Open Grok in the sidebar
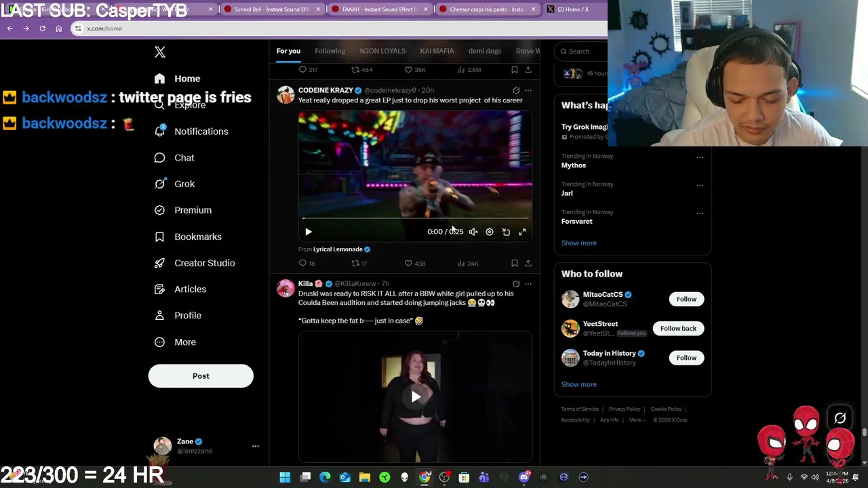868x488 pixels. pos(174,184)
